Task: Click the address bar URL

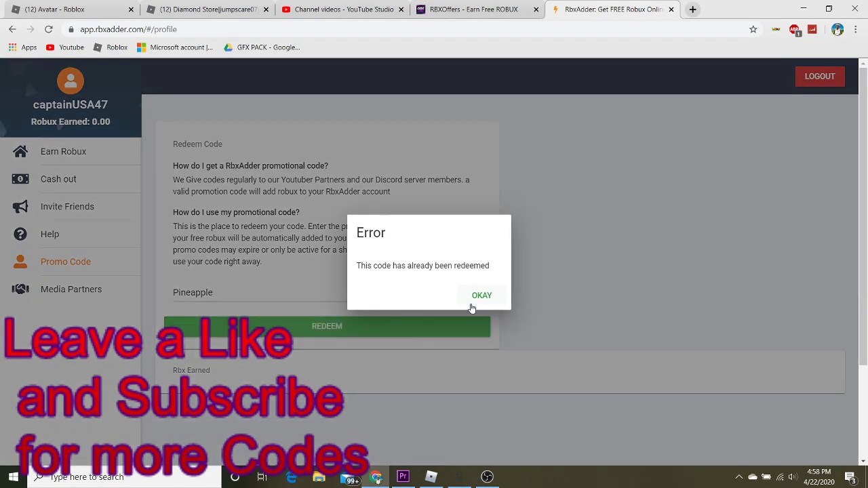Action: [x=128, y=30]
